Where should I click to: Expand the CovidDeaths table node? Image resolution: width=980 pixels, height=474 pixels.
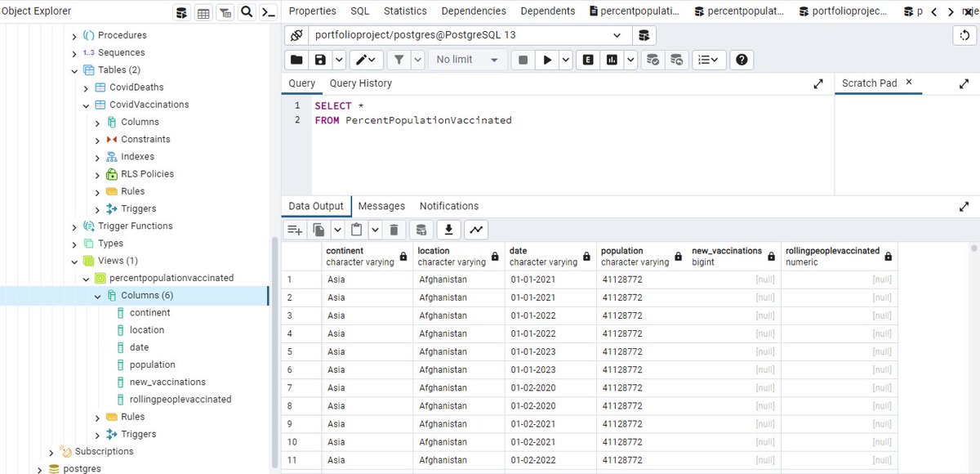click(87, 87)
